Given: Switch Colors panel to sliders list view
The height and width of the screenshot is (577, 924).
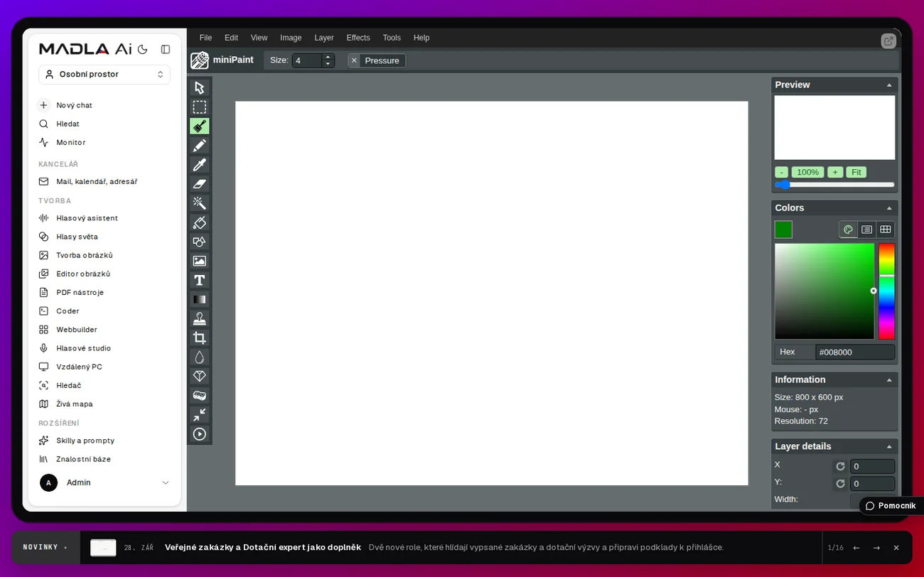Looking at the screenshot, I should coord(866,230).
